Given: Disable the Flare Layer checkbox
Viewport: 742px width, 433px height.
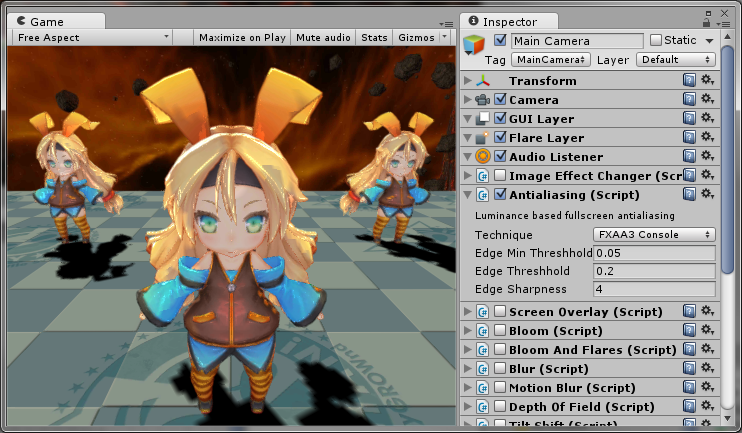Looking at the screenshot, I should coord(500,137).
